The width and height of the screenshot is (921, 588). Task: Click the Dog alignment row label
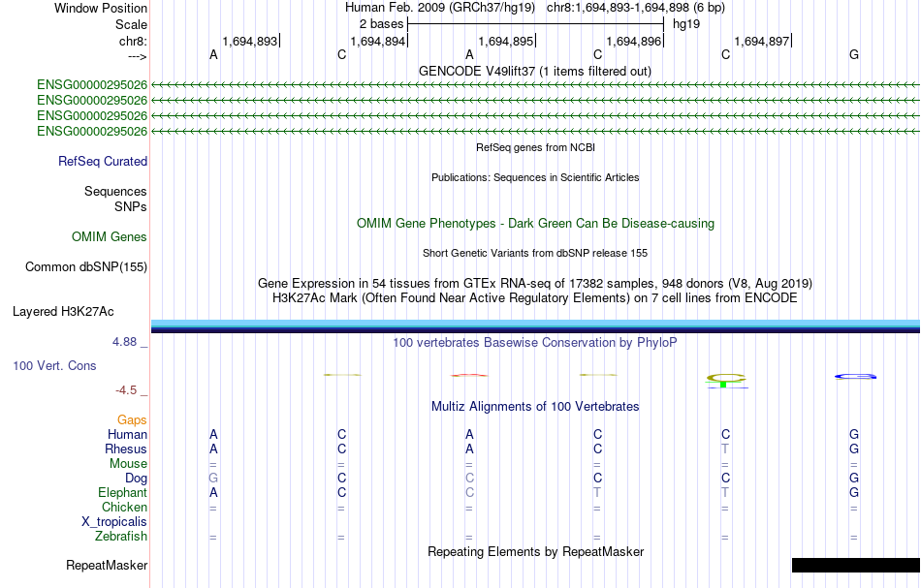[136, 479]
